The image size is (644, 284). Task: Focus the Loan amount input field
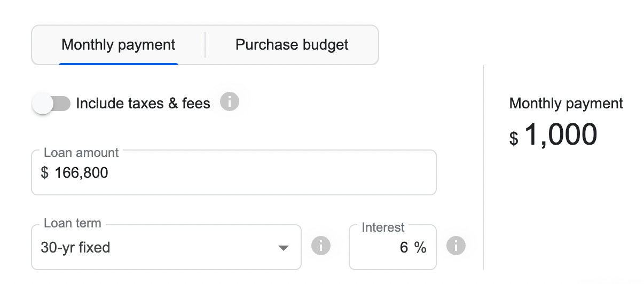point(234,172)
